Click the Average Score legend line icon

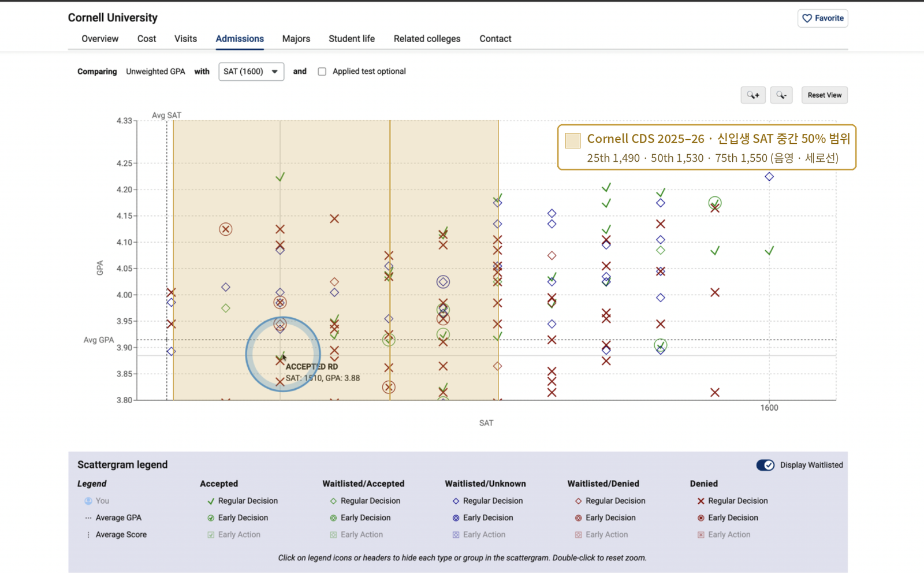pos(88,535)
